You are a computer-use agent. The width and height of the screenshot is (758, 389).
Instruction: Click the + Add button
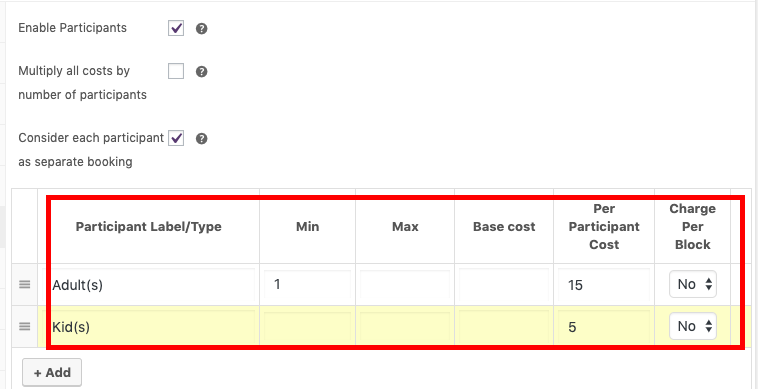click(x=52, y=373)
